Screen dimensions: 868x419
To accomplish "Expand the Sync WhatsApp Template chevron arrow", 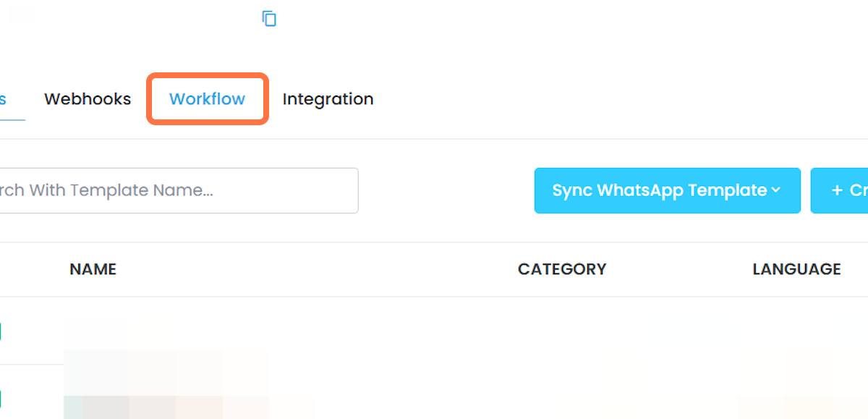I will pyautogui.click(x=776, y=190).
